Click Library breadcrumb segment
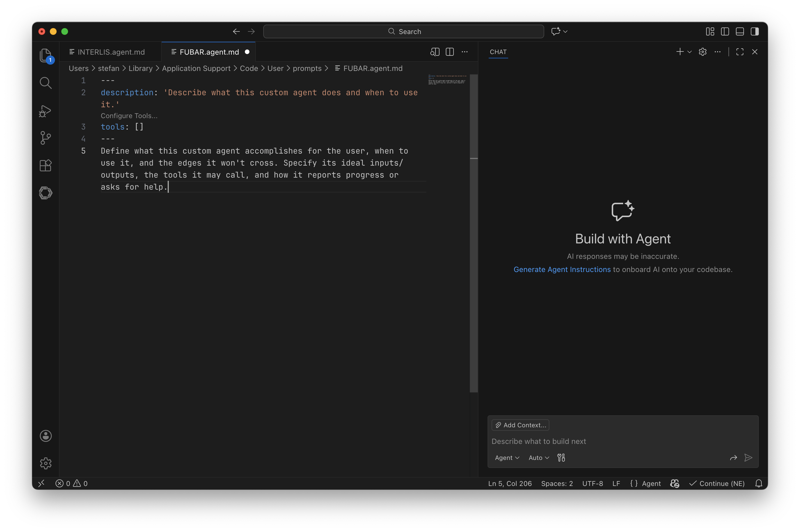This screenshot has width=800, height=532. 140,69
